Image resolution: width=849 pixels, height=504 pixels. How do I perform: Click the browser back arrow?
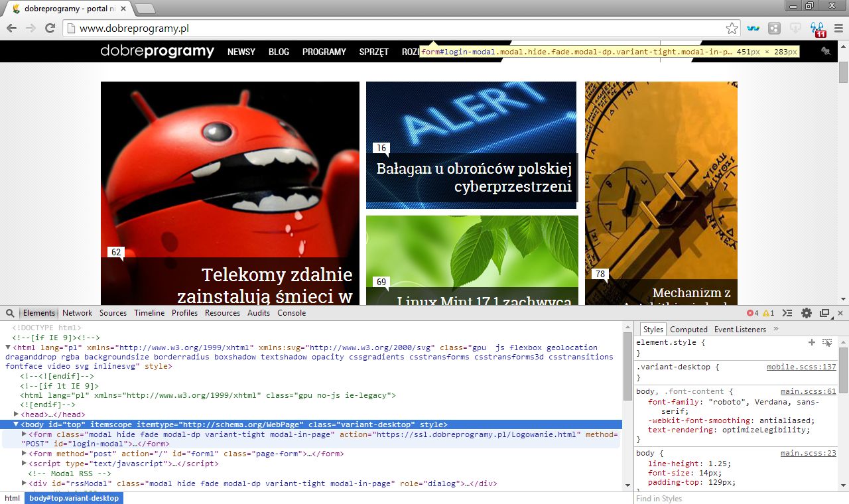11,28
